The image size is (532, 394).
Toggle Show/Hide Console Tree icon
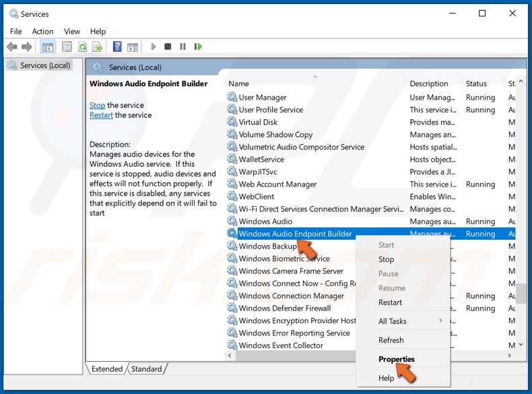[48, 47]
